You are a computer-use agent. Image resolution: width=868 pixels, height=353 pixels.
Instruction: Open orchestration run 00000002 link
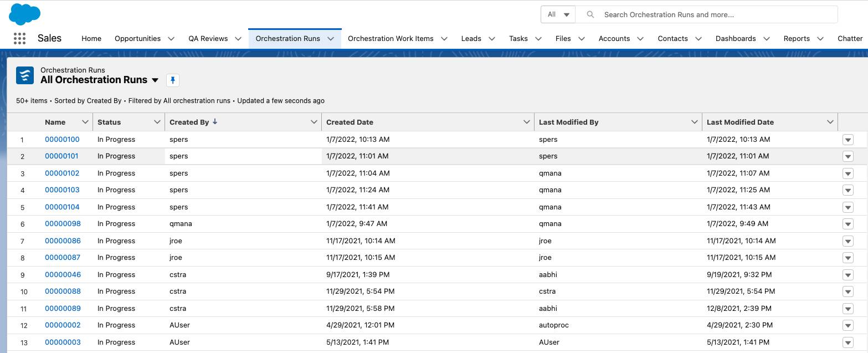[63, 325]
